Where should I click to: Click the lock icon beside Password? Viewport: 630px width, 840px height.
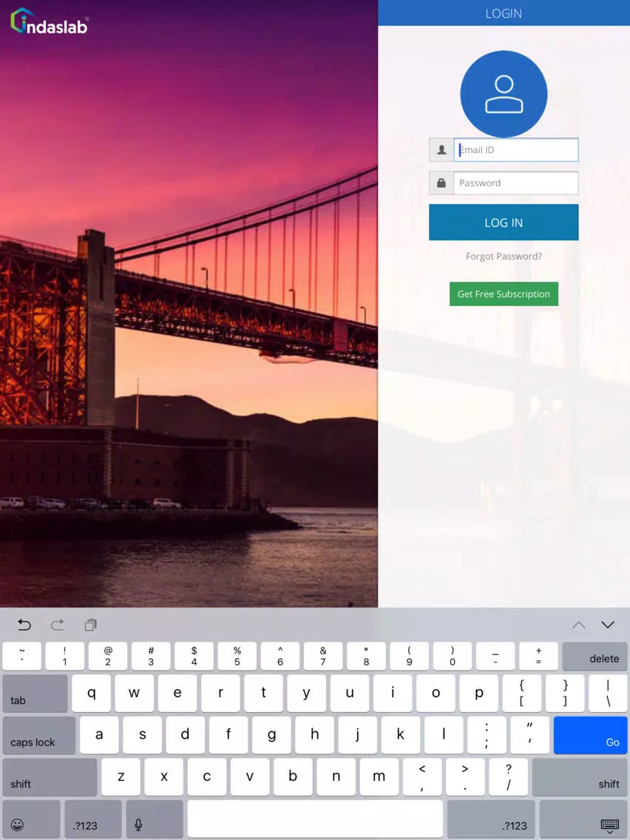tap(441, 183)
